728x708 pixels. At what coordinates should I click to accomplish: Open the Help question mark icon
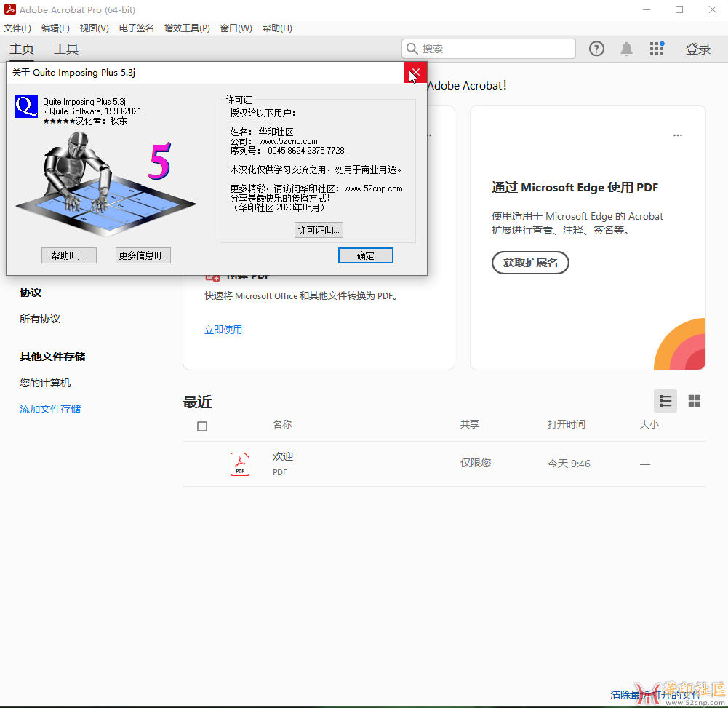click(x=596, y=49)
